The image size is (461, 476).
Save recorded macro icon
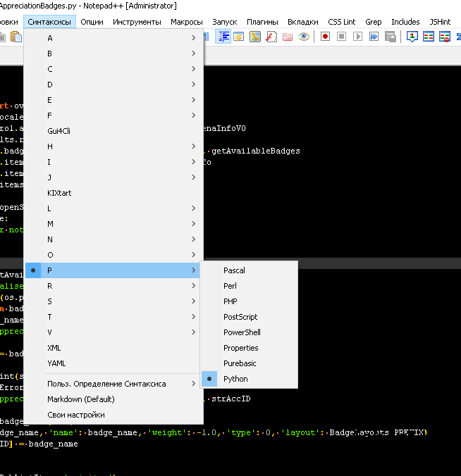pyautogui.click(x=391, y=37)
